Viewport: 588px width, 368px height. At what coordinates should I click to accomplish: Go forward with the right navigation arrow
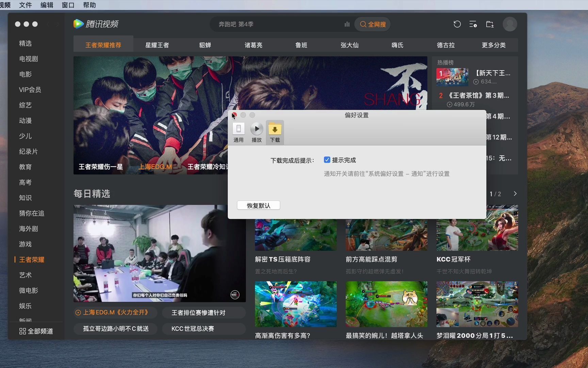tap(57, 24)
